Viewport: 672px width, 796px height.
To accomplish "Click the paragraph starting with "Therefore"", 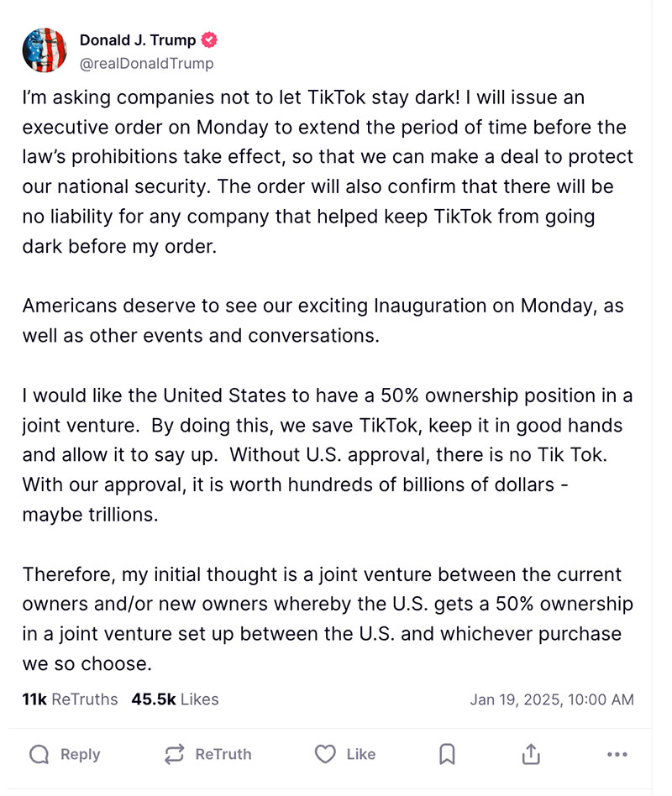I will pos(328,619).
